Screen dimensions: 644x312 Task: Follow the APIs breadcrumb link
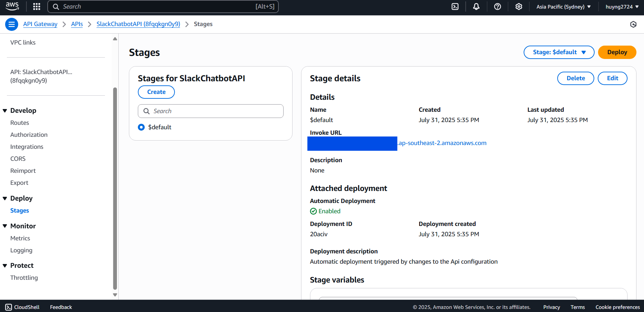click(77, 24)
